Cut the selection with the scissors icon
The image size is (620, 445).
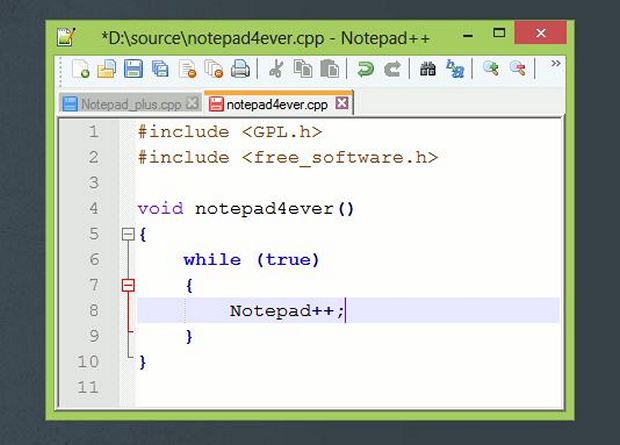coord(276,69)
